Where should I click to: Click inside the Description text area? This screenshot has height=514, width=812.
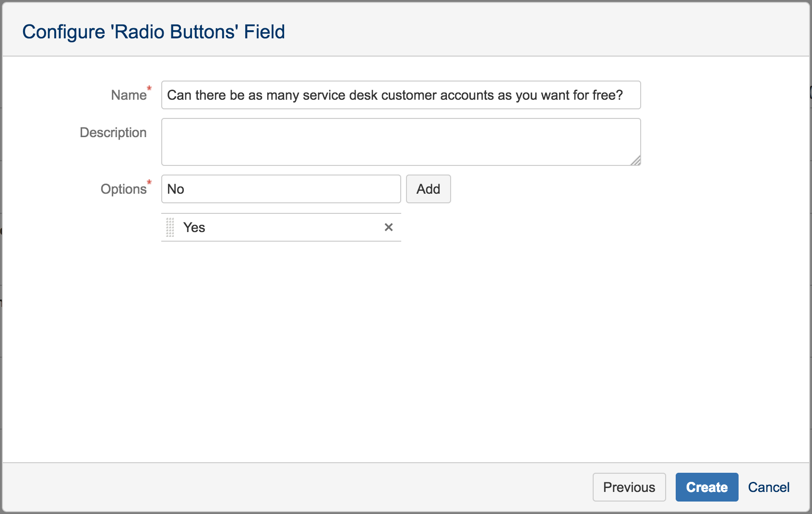tap(401, 142)
